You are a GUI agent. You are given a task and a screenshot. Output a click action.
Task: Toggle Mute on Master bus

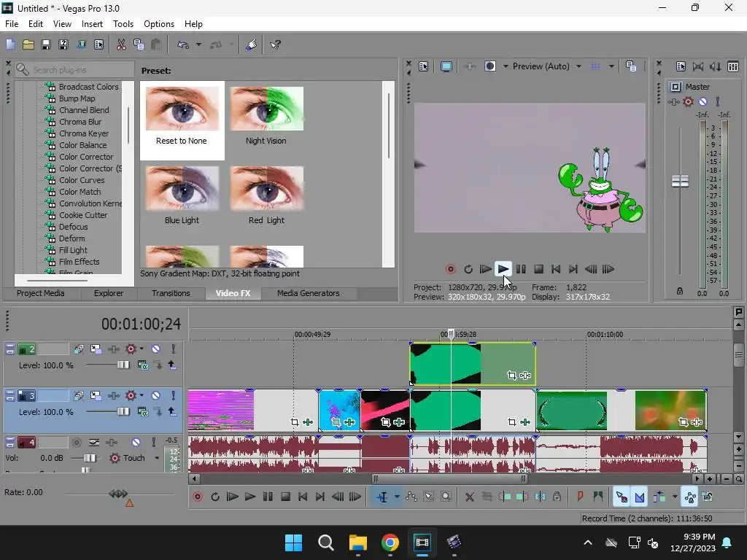(703, 101)
